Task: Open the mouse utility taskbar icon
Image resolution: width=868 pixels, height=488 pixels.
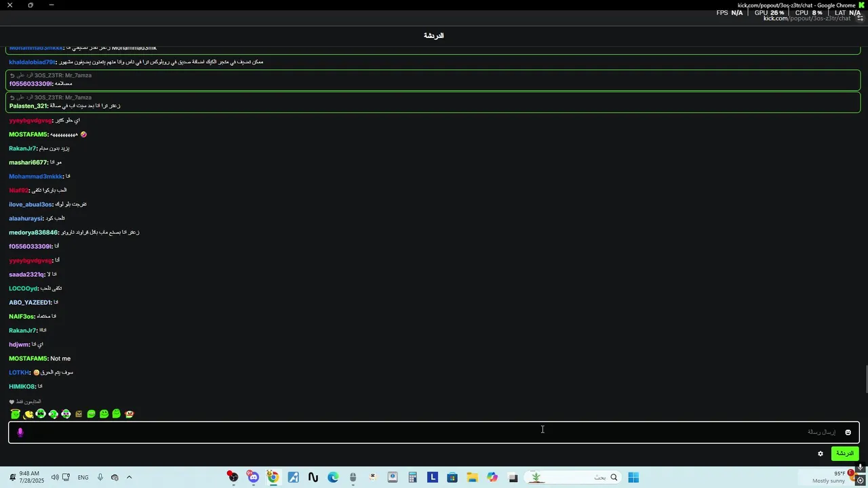Action: tap(353, 477)
